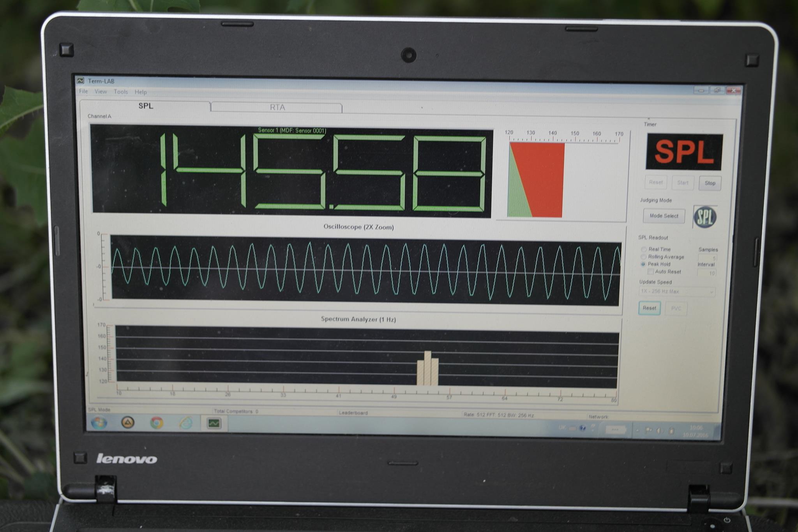Viewport: 798px width, 532px height.
Task: Click the round SPL logo icon
Action: pyautogui.click(x=705, y=217)
